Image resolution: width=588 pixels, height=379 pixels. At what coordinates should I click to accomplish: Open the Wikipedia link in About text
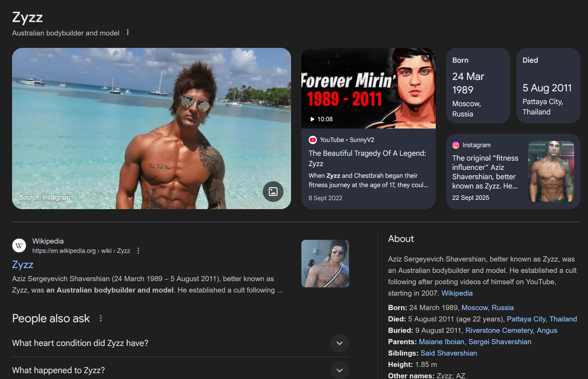point(457,293)
